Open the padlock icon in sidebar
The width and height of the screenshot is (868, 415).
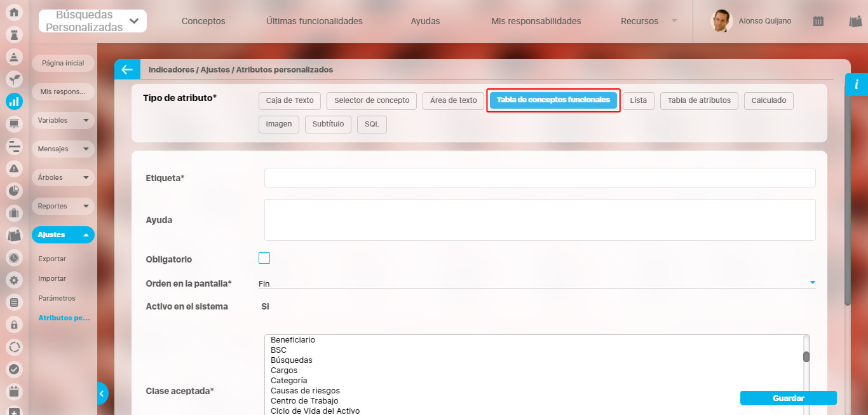pyautogui.click(x=14, y=324)
